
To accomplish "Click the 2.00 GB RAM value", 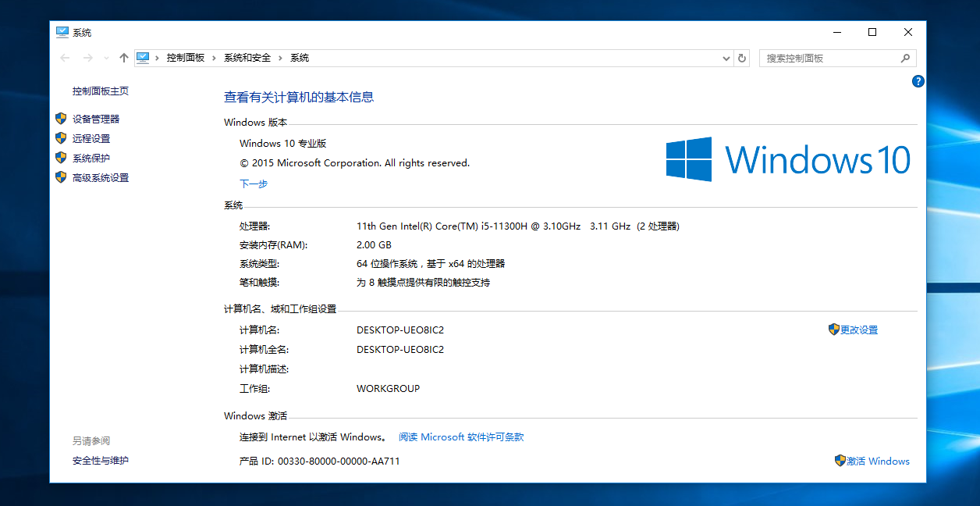I will pos(374,245).
